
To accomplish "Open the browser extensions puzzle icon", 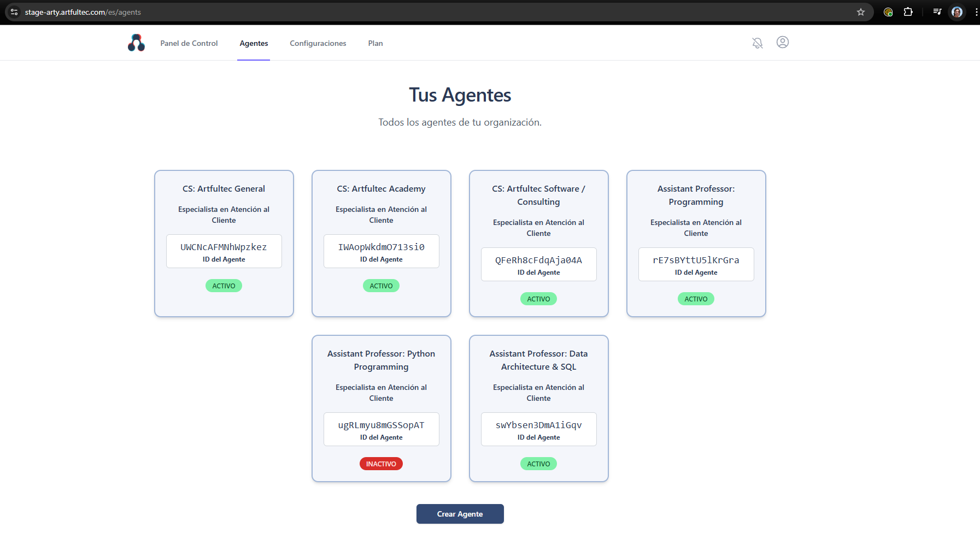I will (908, 12).
